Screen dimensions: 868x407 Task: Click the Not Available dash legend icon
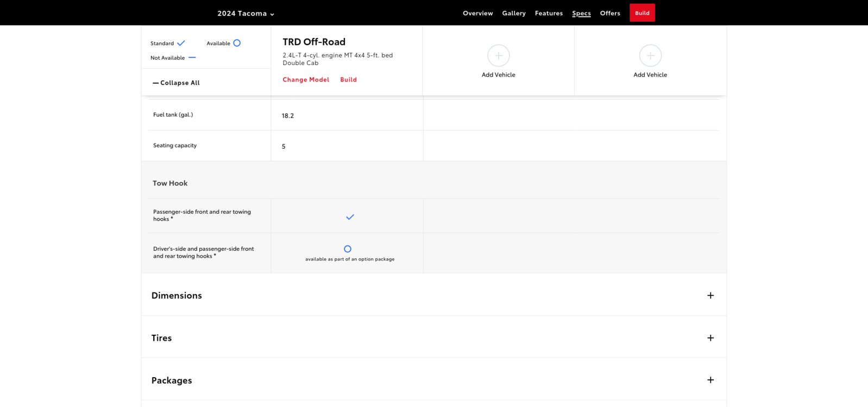point(192,58)
